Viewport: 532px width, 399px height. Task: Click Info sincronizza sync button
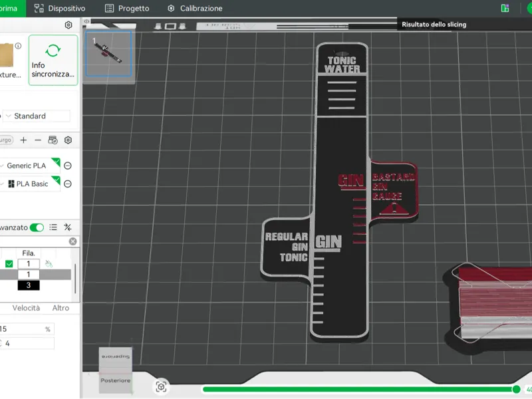[x=53, y=60]
